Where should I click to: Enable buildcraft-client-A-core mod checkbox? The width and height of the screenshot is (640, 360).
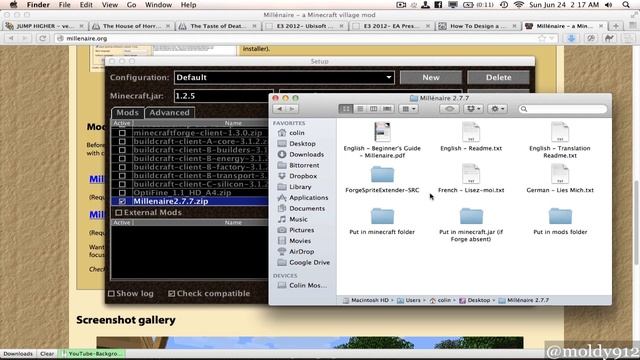tap(122, 142)
